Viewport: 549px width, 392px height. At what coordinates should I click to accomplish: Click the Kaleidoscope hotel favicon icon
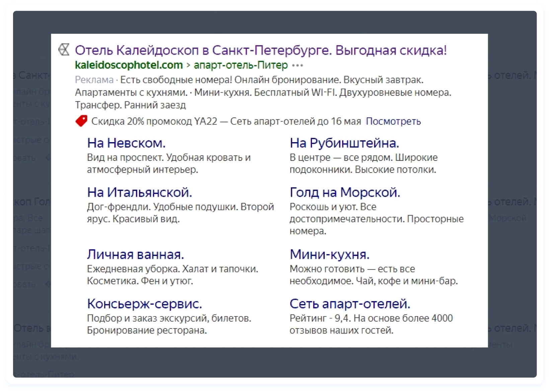tap(64, 50)
